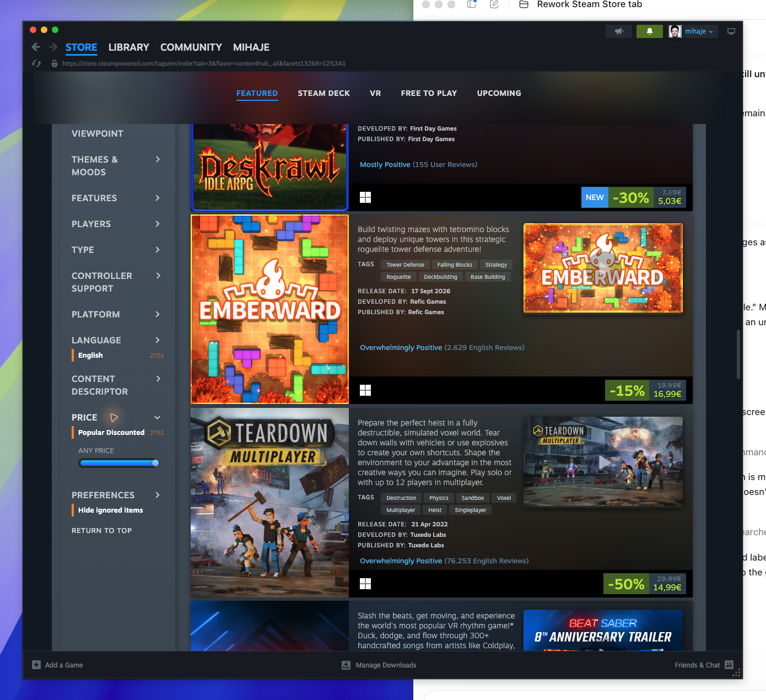Open the mihaje account dropdown
Viewport: 766px width, 700px height.
[x=693, y=31]
